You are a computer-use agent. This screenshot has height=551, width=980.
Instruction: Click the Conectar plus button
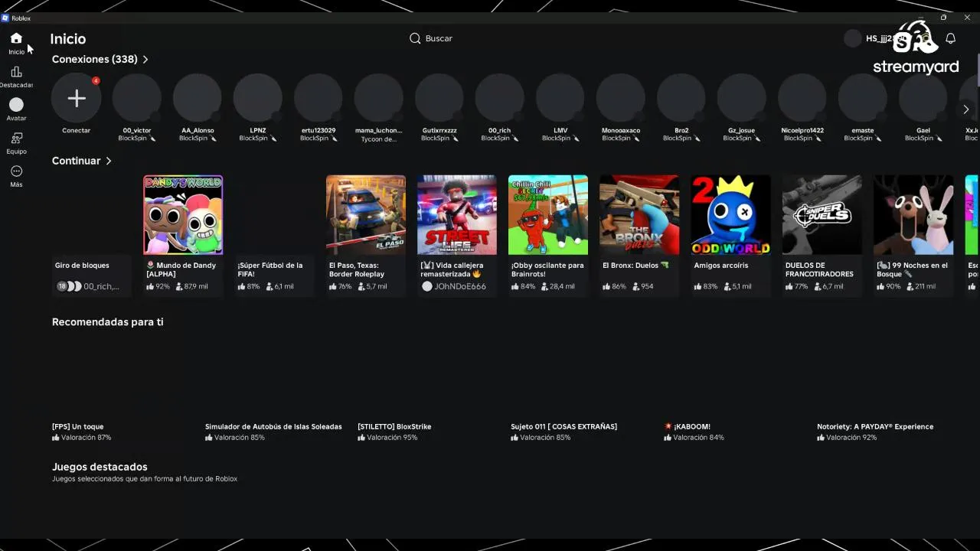coord(76,98)
